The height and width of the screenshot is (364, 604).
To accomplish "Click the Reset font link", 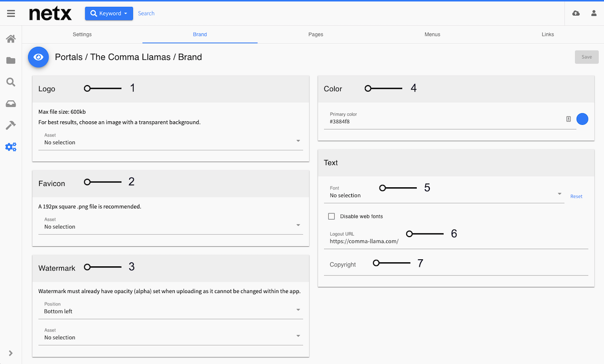I will click(x=576, y=196).
